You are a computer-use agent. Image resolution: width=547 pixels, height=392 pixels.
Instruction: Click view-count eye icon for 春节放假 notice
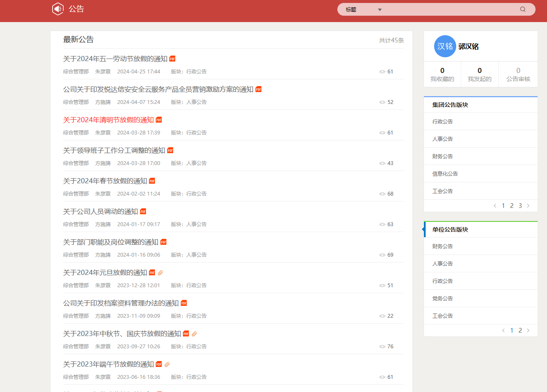click(x=382, y=194)
